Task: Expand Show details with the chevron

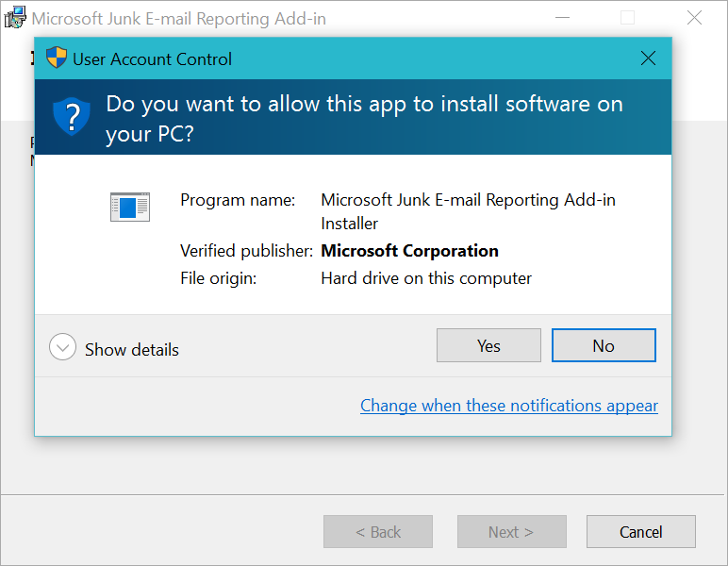Action: tap(62, 348)
